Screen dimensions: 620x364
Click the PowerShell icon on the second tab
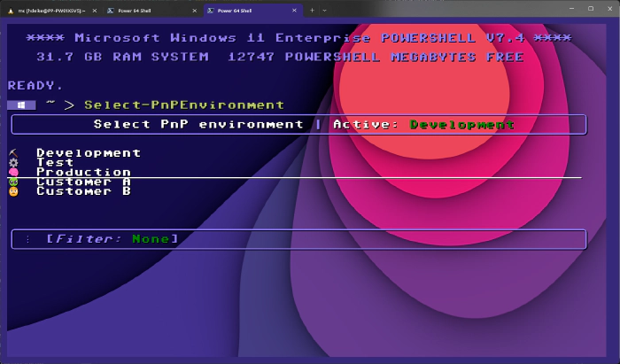(x=109, y=9)
